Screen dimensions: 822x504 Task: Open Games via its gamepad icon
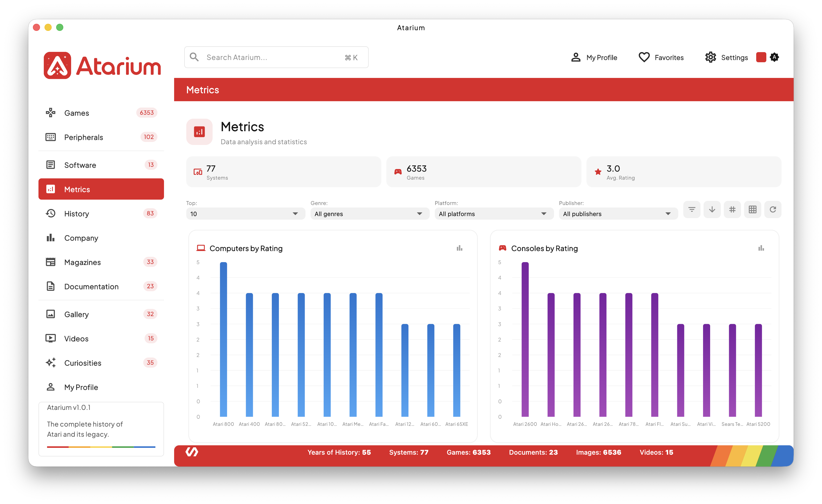coord(50,113)
